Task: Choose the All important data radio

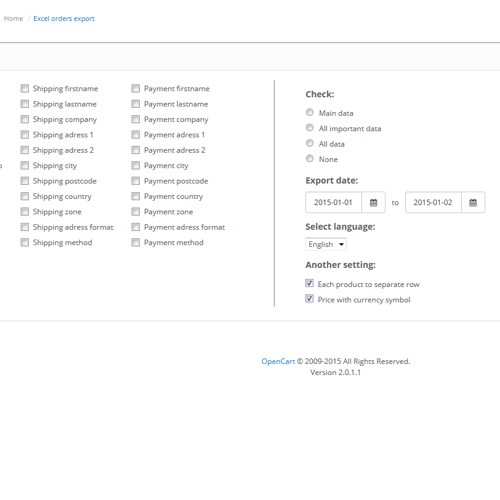Action: (x=310, y=128)
